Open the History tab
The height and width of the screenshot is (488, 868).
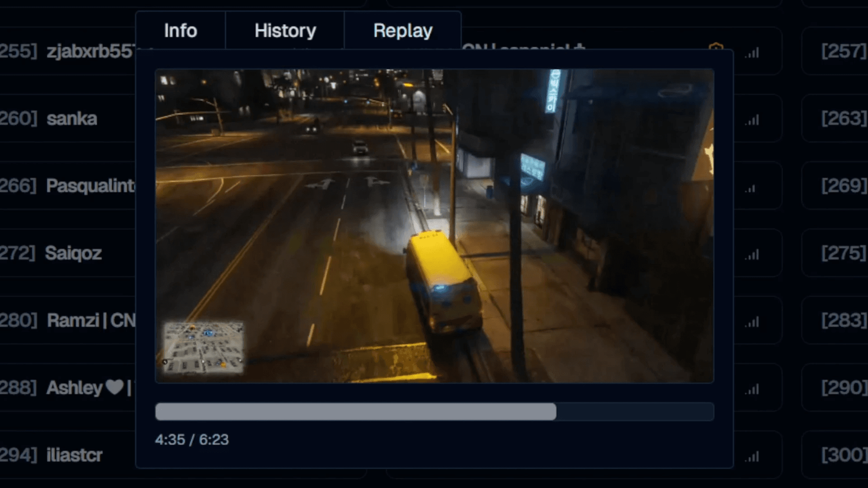[285, 31]
